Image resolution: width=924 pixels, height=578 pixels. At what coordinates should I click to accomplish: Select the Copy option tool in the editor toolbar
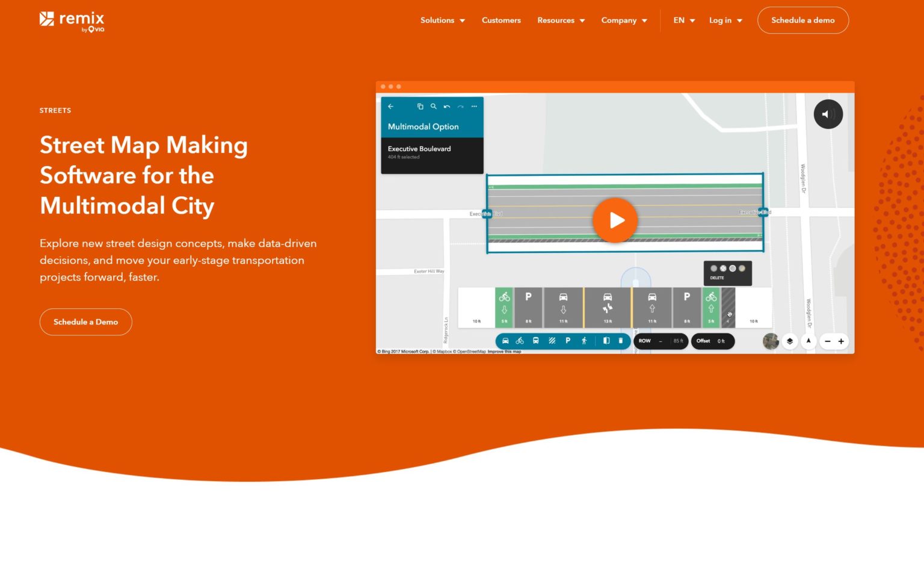coord(420,107)
